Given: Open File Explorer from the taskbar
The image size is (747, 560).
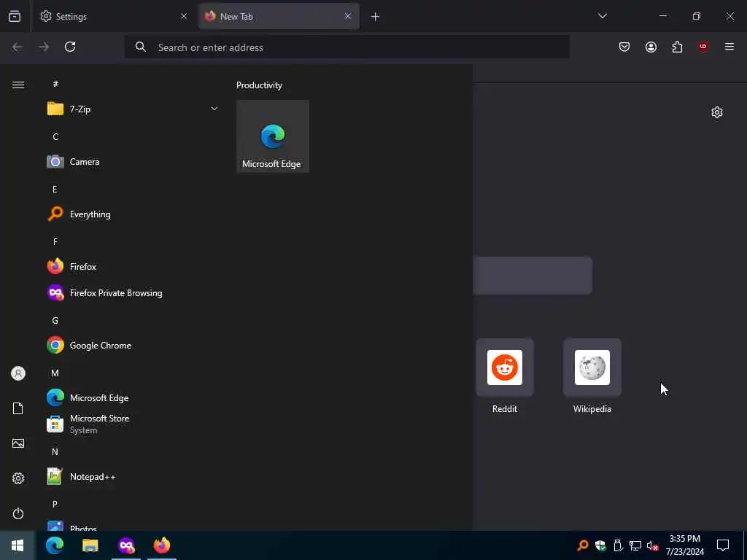Looking at the screenshot, I should 90,545.
